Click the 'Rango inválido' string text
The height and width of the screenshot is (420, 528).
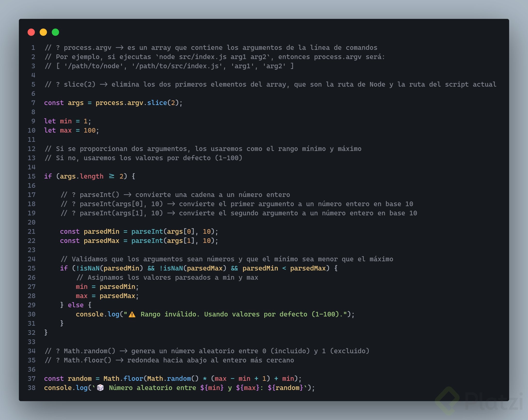click(x=168, y=314)
